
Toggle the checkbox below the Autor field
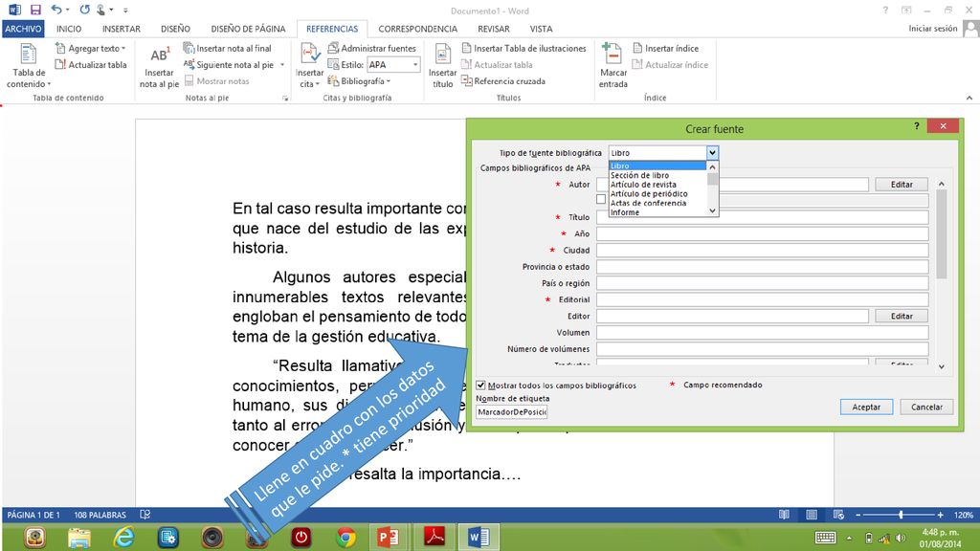[601, 199]
